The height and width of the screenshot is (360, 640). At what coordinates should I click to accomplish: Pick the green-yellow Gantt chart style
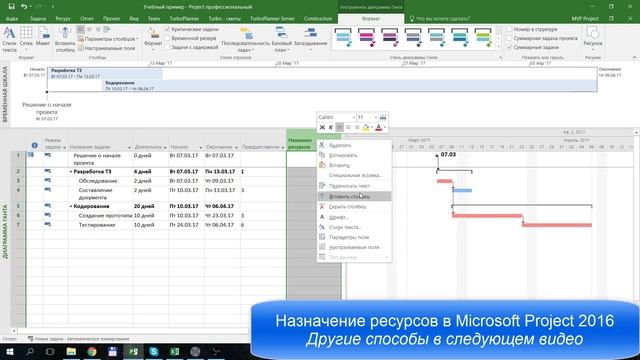(483, 38)
